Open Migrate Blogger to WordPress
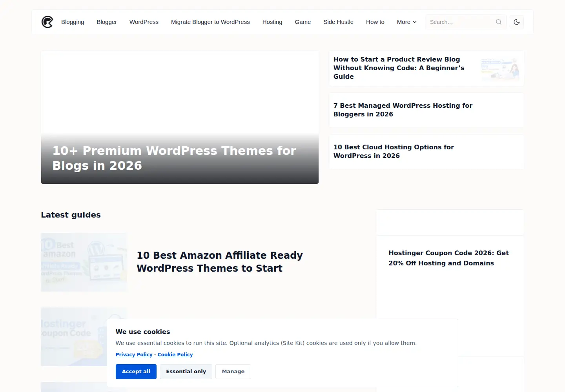 [x=210, y=22]
